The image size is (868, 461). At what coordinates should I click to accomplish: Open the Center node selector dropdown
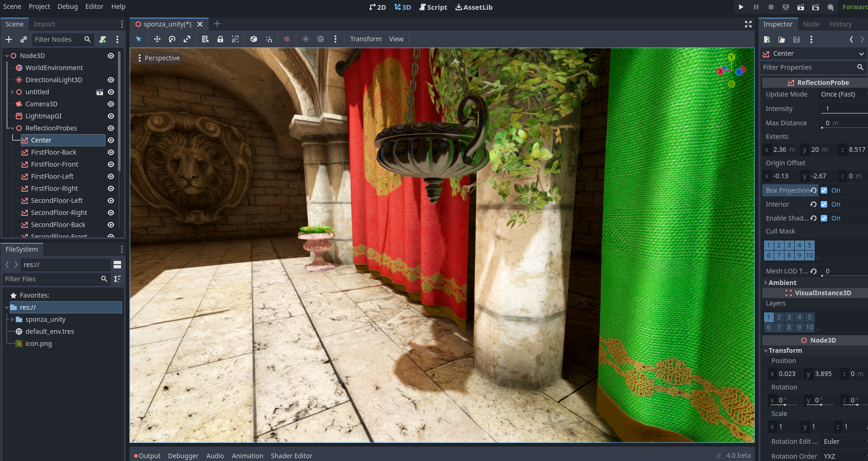(814, 54)
